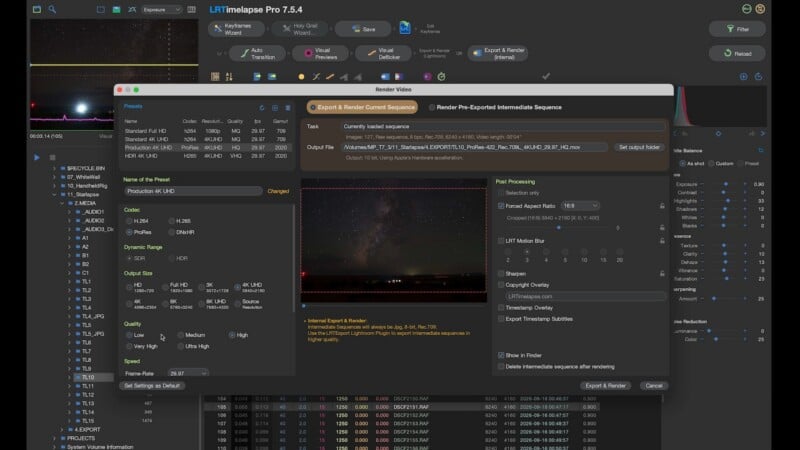Click the sort order icon in icon strip
The height and width of the screenshot is (450, 800).
click(229, 77)
